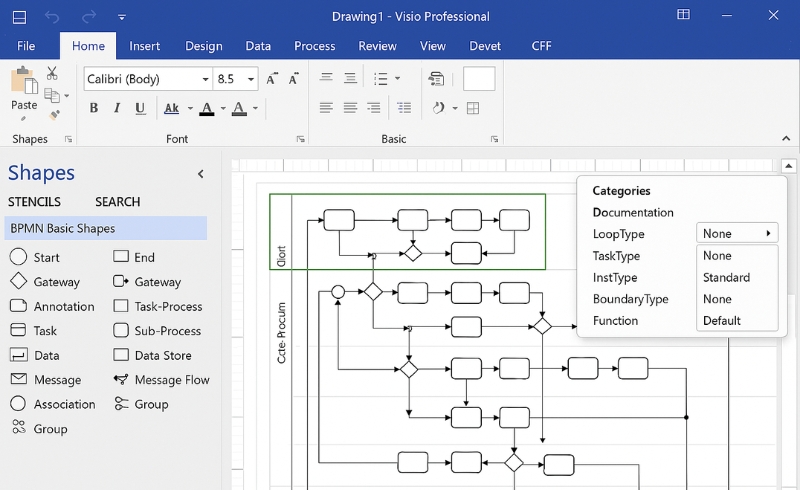Toggle Italic formatting
The height and width of the screenshot is (490, 800).
[x=117, y=108]
